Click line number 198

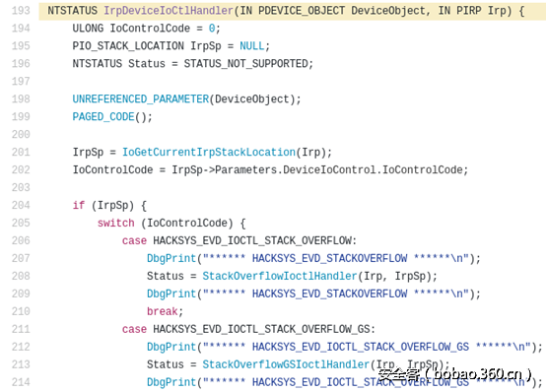pyautogui.click(x=21, y=99)
